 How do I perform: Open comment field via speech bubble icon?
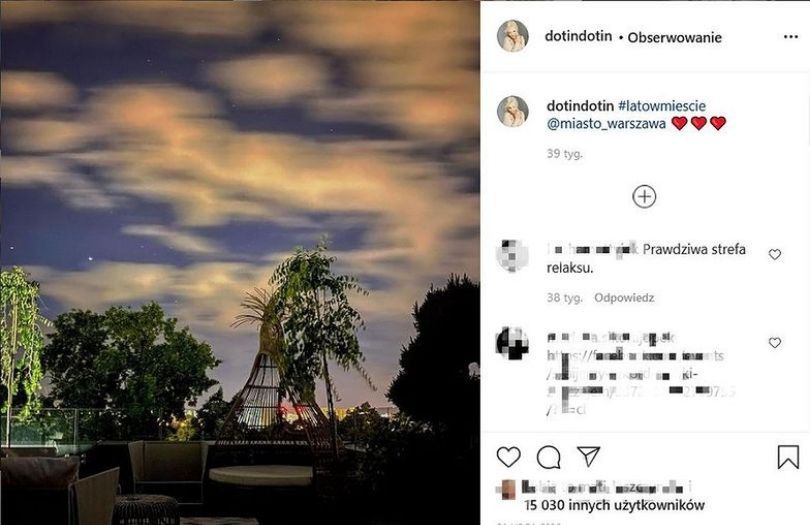[x=548, y=457]
